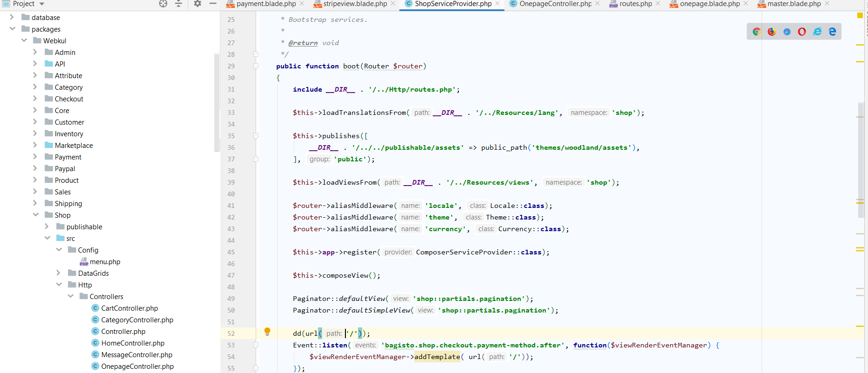This screenshot has height=373, width=868.
Task: Switch to master.blade.php tab
Action: 789,4
